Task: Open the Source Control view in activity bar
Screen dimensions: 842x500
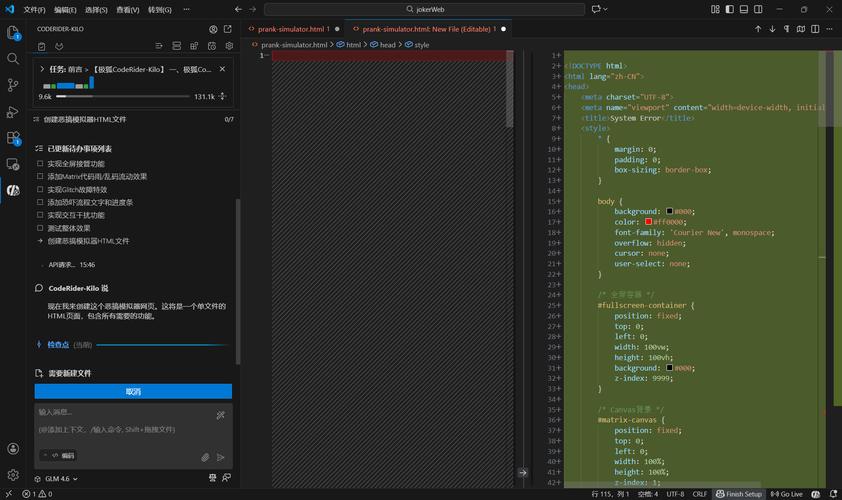Action: [13, 86]
